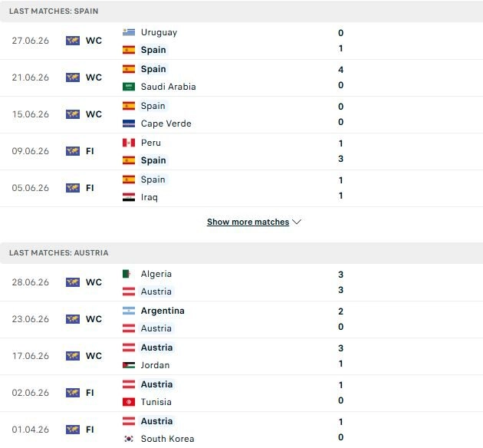This screenshot has height=448, width=483.
Task: Open the Uruguay vs Spain match
Action: click(x=242, y=41)
